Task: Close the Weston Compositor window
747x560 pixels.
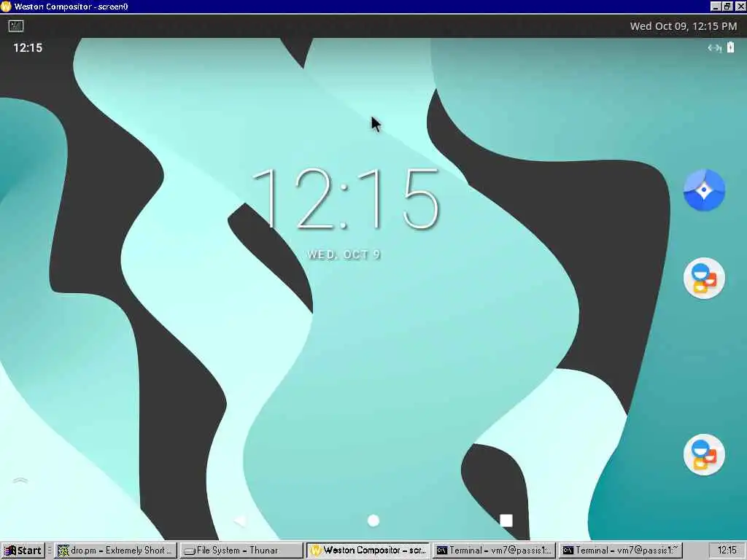Action: click(740, 6)
